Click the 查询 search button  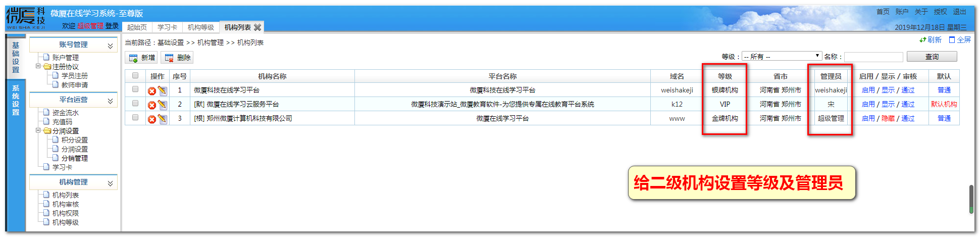[x=932, y=57]
